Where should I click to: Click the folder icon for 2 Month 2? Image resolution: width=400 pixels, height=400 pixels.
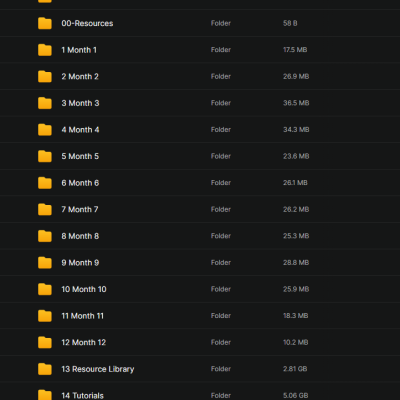coord(45,77)
